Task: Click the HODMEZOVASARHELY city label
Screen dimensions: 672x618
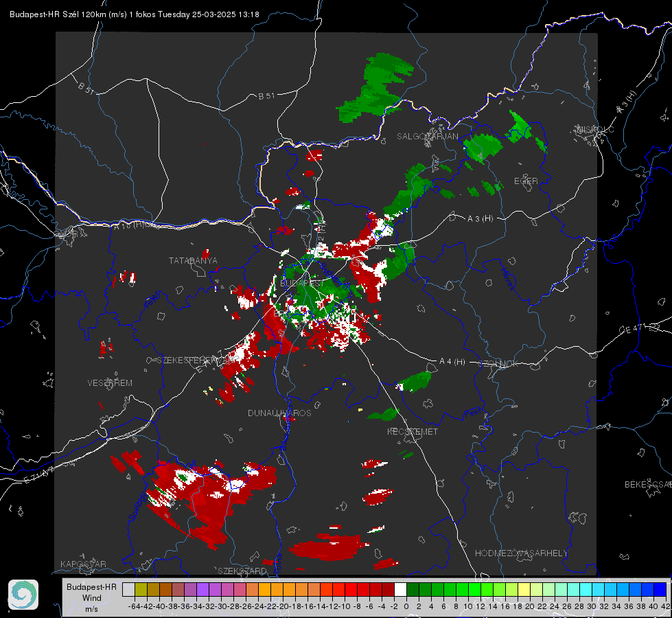Action: (x=521, y=553)
